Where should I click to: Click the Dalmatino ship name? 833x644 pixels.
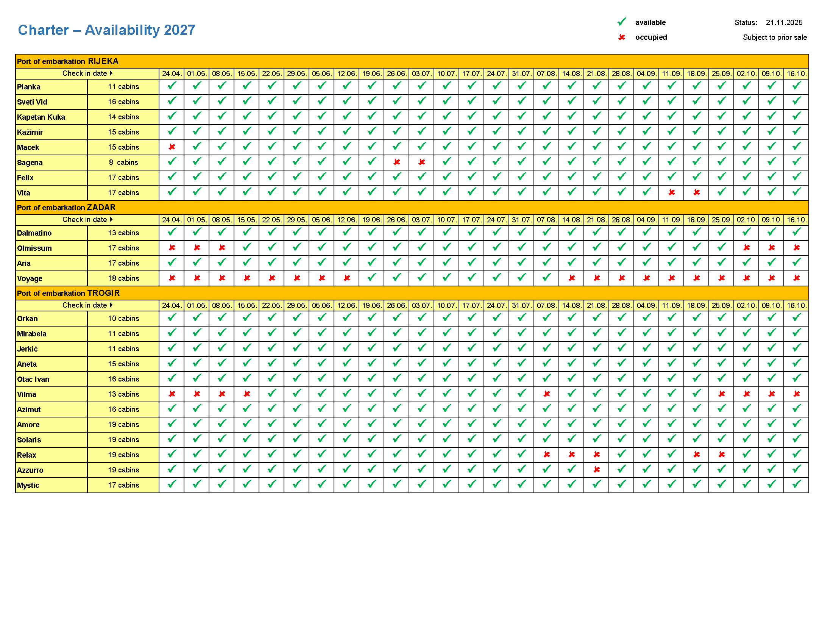click(34, 233)
